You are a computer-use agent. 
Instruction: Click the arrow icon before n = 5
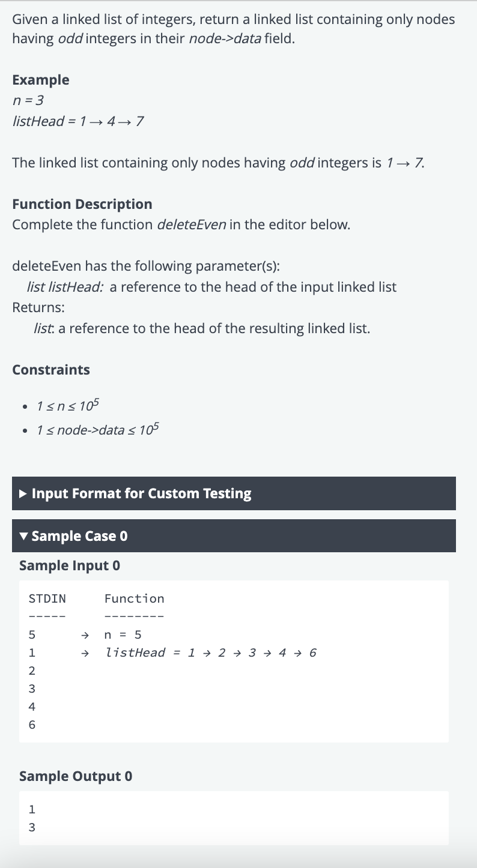[x=85, y=635]
